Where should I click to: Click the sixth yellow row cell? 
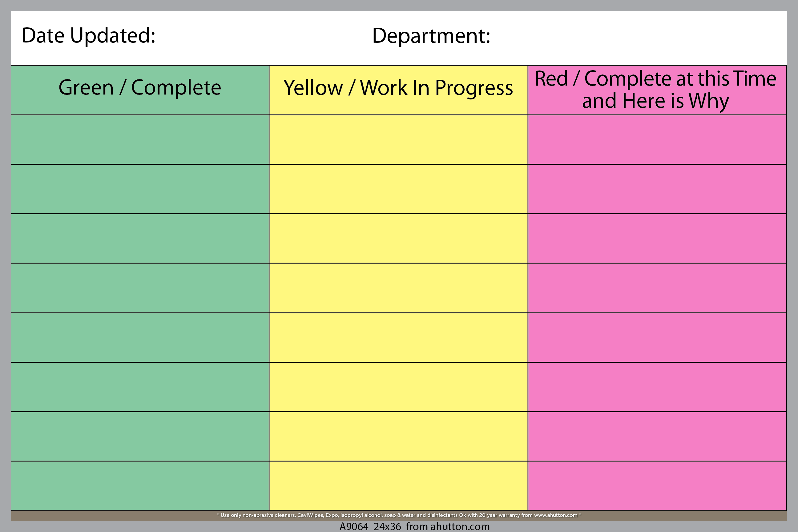pyautogui.click(x=398, y=387)
